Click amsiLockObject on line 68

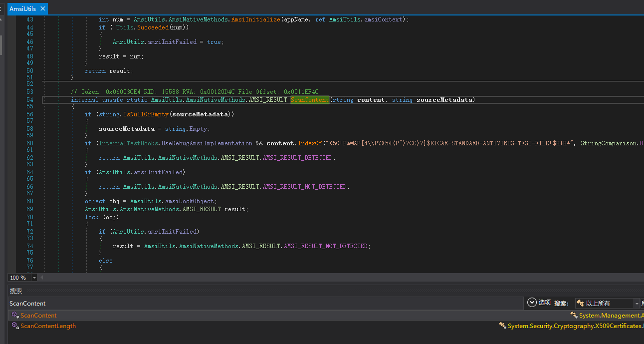[x=190, y=201]
